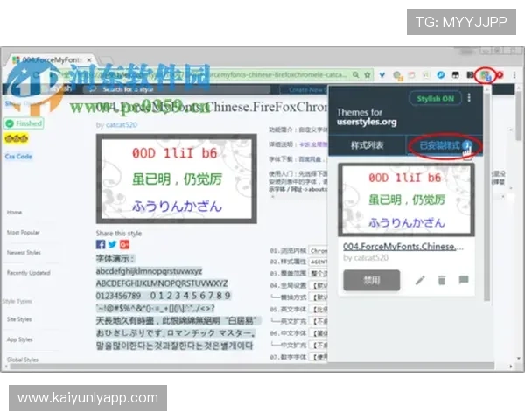Image resolution: width=525 pixels, height=420 pixels.
Task: Open App Styles in the sidebar
Action: (20, 339)
